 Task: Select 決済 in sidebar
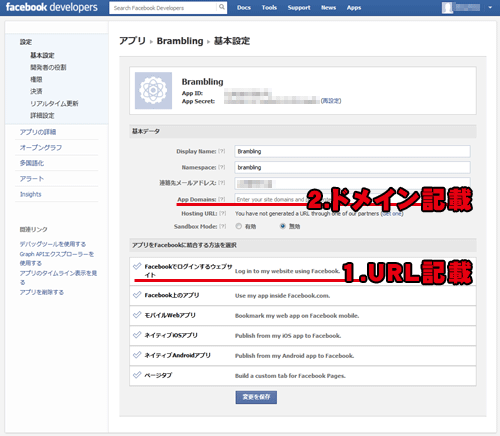36,91
